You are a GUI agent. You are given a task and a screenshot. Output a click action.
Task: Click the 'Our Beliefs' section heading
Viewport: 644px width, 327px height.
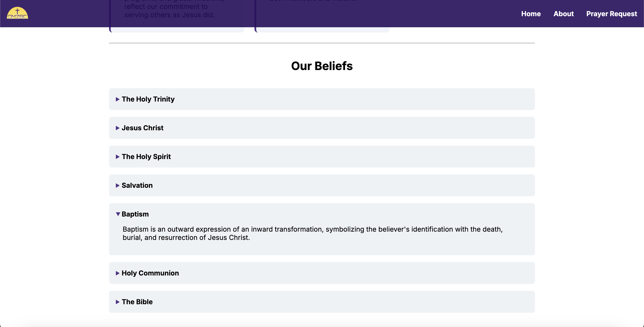(x=322, y=66)
